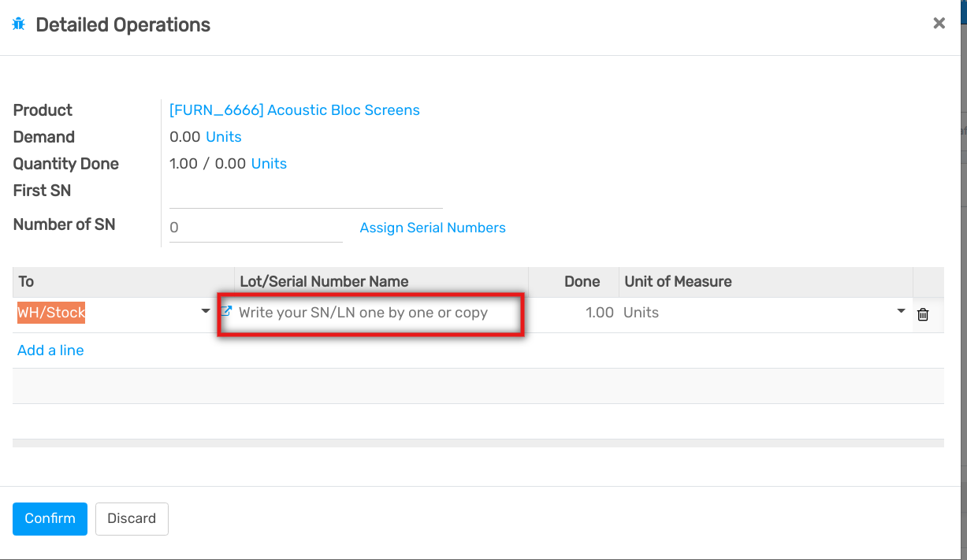
Task: Click the Lot/Serial Number Name text input
Action: click(x=370, y=313)
